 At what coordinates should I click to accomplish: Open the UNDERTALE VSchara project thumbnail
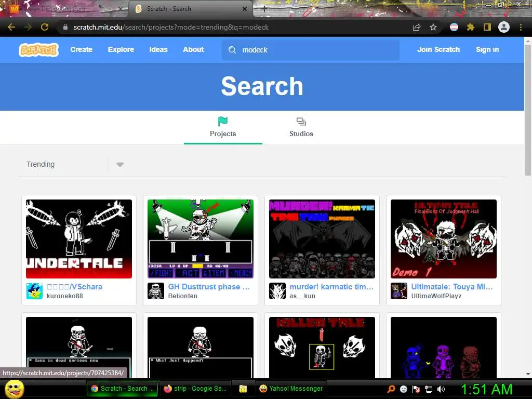click(79, 239)
